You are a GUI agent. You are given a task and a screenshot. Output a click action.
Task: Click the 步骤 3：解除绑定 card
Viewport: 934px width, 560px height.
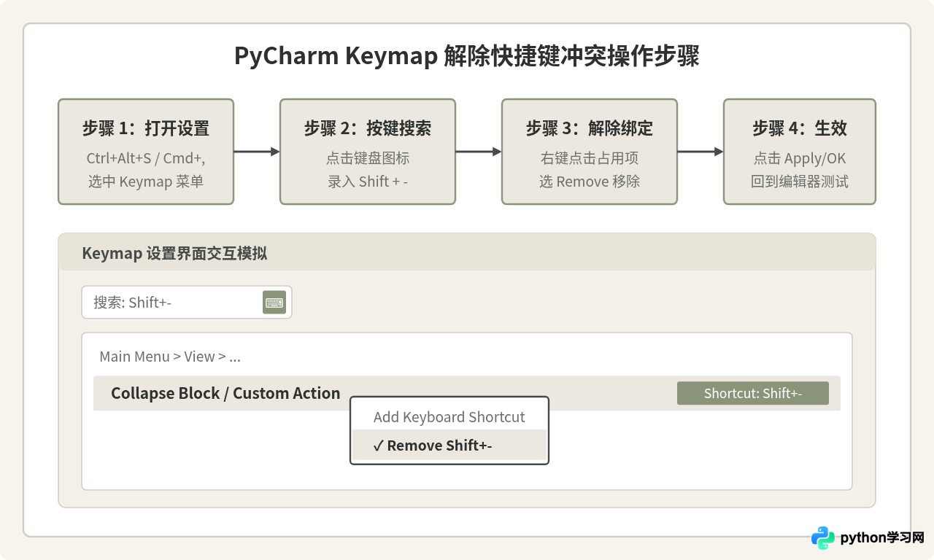pyautogui.click(x=590, y=152)
